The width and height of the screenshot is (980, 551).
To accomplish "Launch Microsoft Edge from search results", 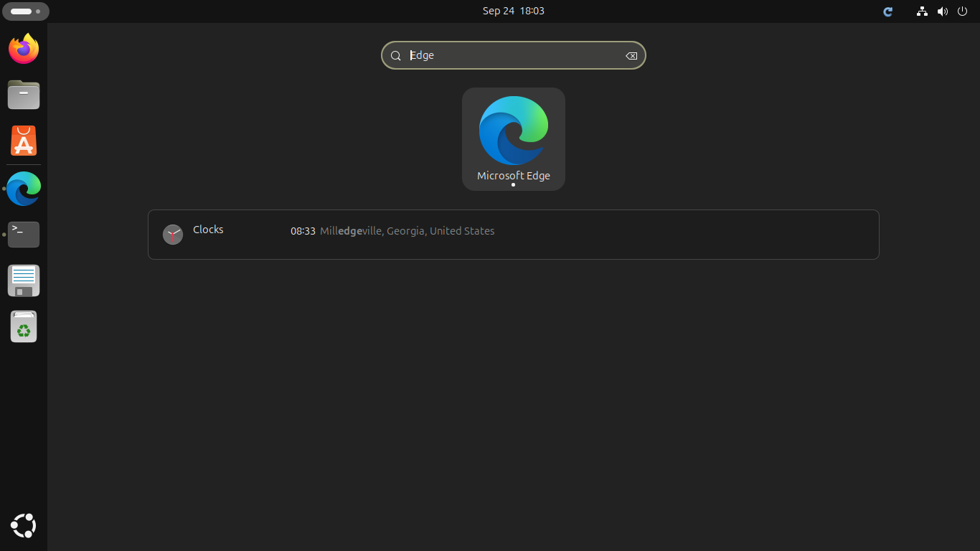I will coord(513,138).
